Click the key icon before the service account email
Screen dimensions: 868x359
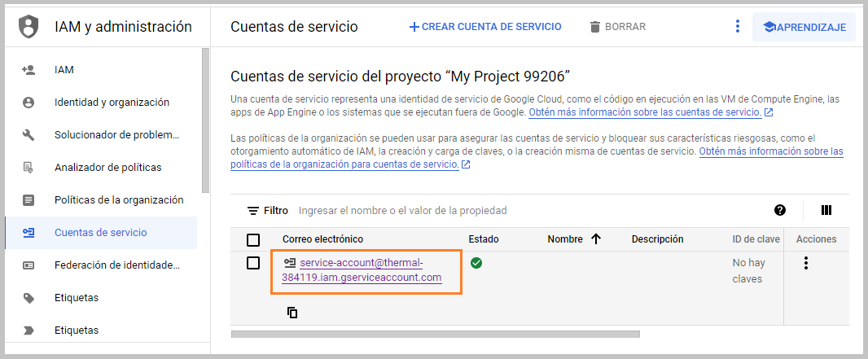point(290,263)
